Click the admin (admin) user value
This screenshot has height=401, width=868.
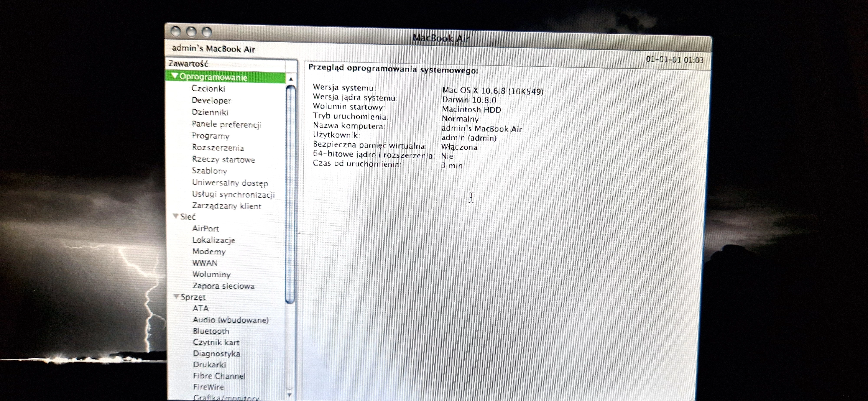(469, 138)
